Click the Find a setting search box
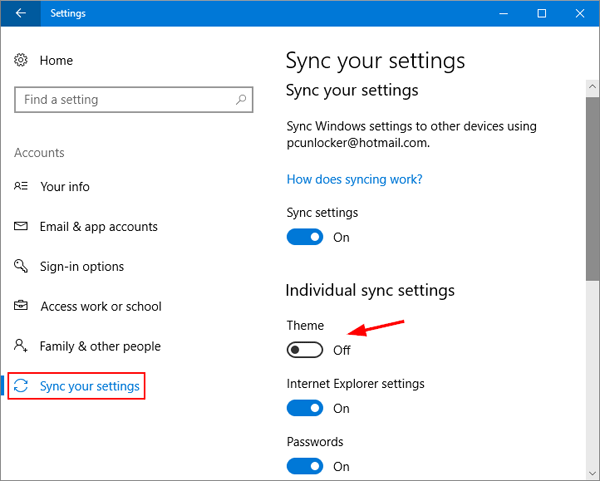This screenshot has width=600, height=481. pyautogui.click(x=125, y=100)
